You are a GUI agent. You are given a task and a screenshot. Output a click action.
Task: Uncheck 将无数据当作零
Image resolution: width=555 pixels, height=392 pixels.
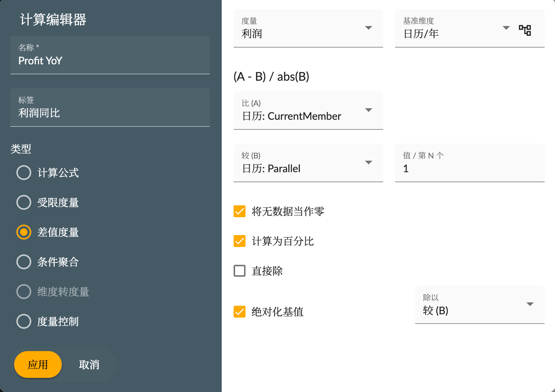pos(240,211)
